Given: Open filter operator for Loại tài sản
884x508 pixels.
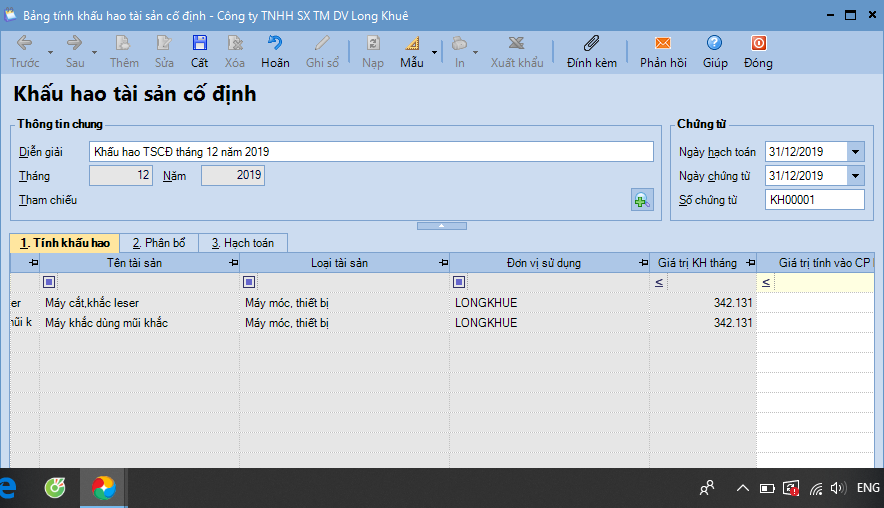Looking at the screenshot, I should coord(249,282).
